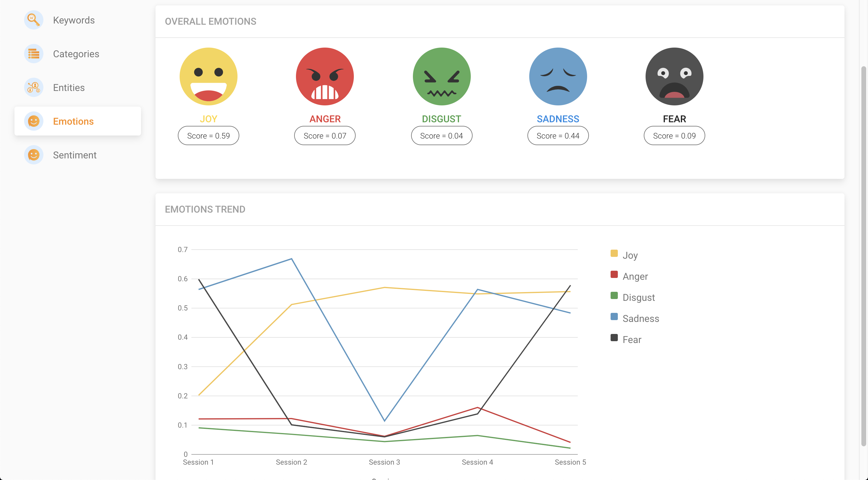Click the red Anger emoji face

pos(325,76)
